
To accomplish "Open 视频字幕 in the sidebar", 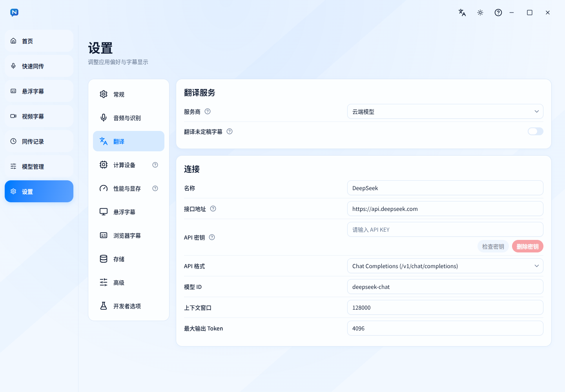I will [x=39, y=116].
